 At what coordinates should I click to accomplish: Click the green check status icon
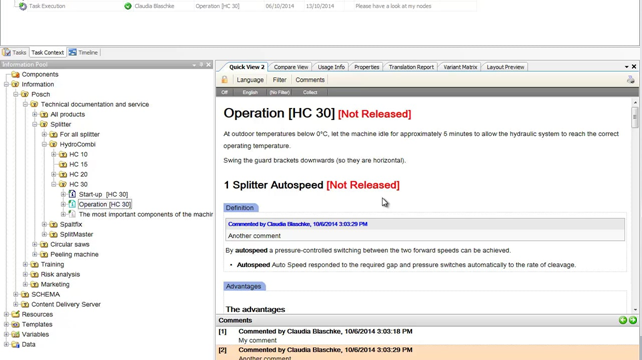click(128, 6)
